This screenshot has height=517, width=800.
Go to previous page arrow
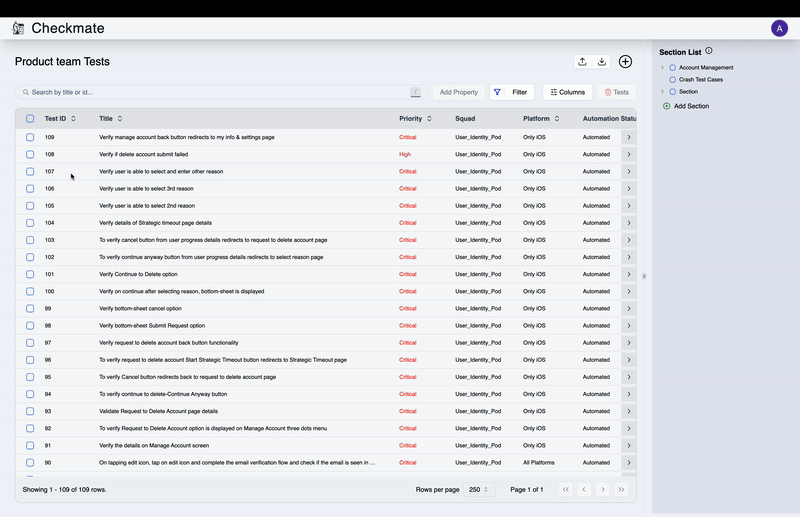point(584,489)
